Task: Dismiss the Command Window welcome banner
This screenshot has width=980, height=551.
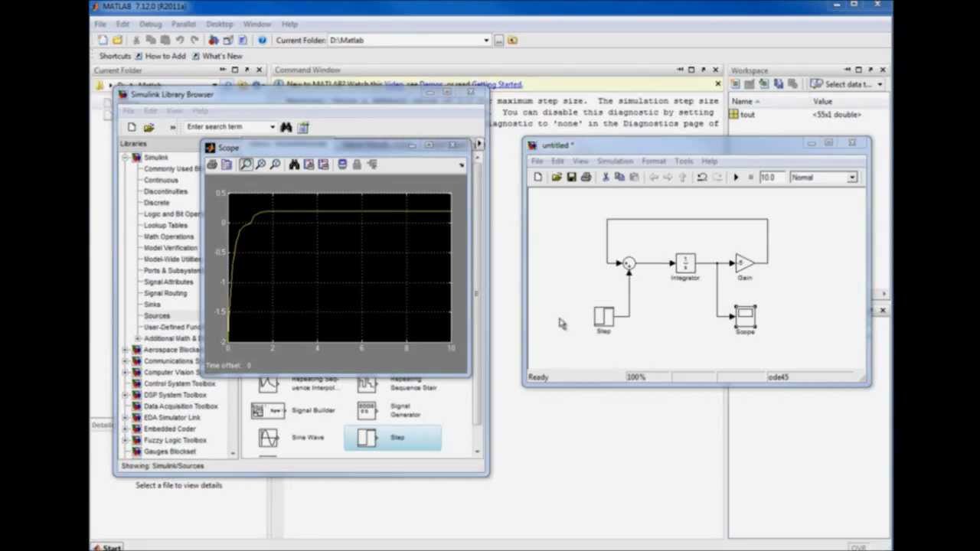Action: pyautogui.click(x=717, y=84)
